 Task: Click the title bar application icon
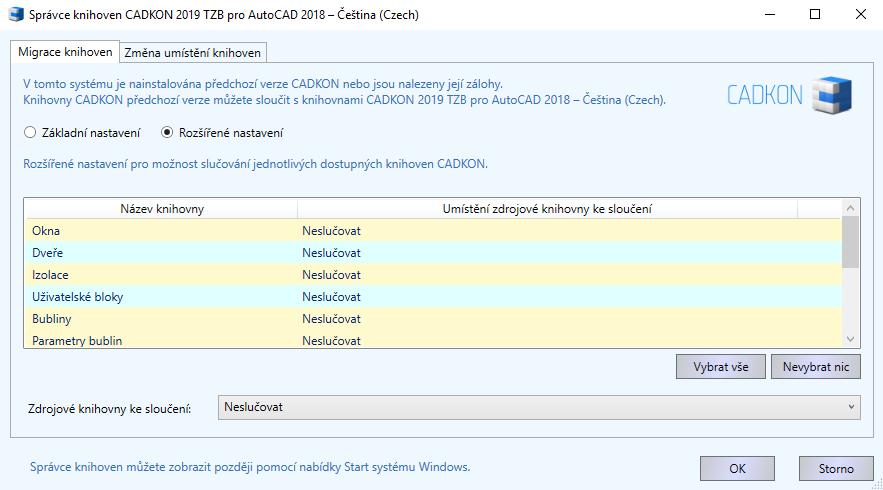tap(16, 14)
